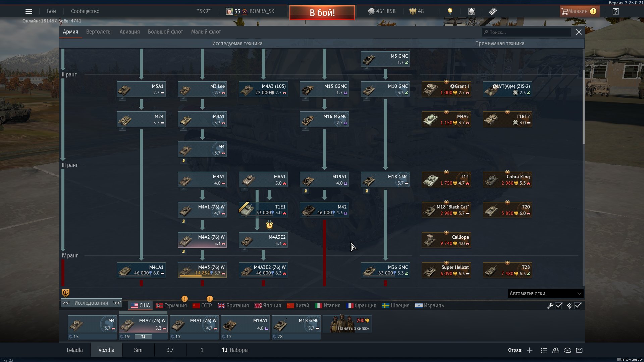Screen dimensions: 644x362
Task: Toggle auto-repair wrench checkbox
Action: click(559, 306)
